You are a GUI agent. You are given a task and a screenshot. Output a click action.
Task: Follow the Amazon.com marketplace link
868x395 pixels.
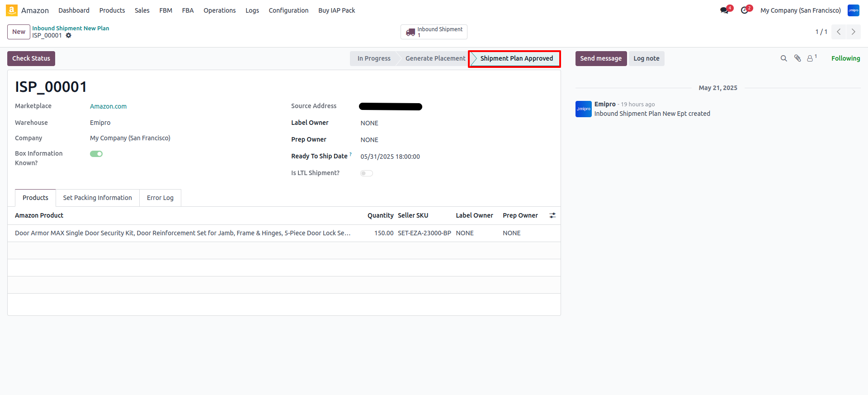tap(108, 106)
